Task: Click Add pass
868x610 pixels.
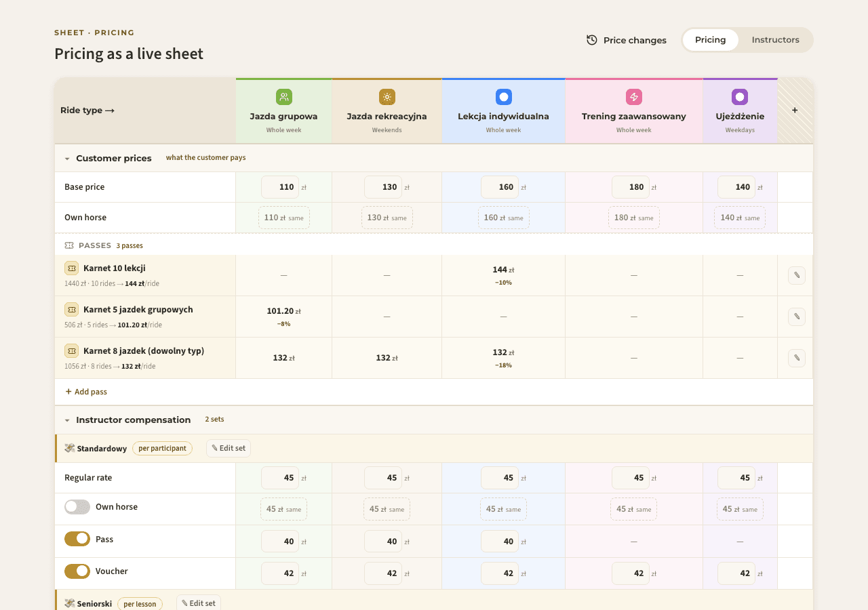Action: 86,392
